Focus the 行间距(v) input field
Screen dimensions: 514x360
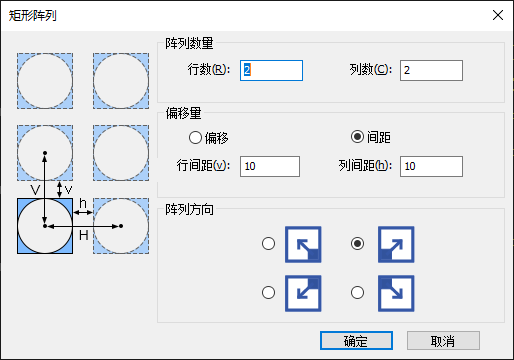[270, 166]
